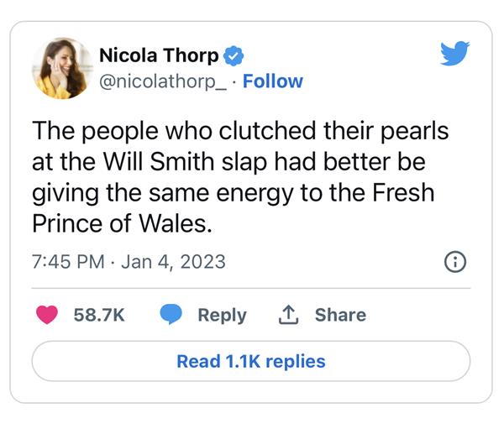Click the blue verified badge
504x429 pixels.
point(234,56)
